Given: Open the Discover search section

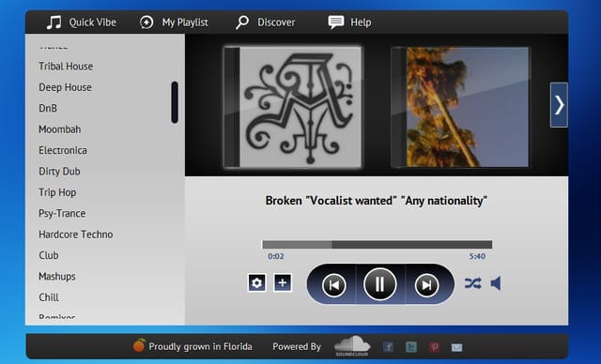Looking at the screenshot, I should pos(265,23).
